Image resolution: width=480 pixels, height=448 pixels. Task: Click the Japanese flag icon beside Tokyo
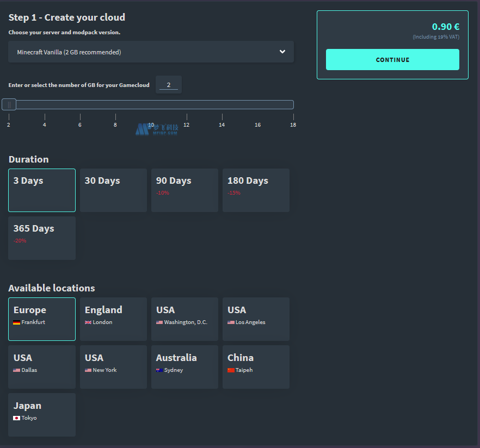(17, 418)
